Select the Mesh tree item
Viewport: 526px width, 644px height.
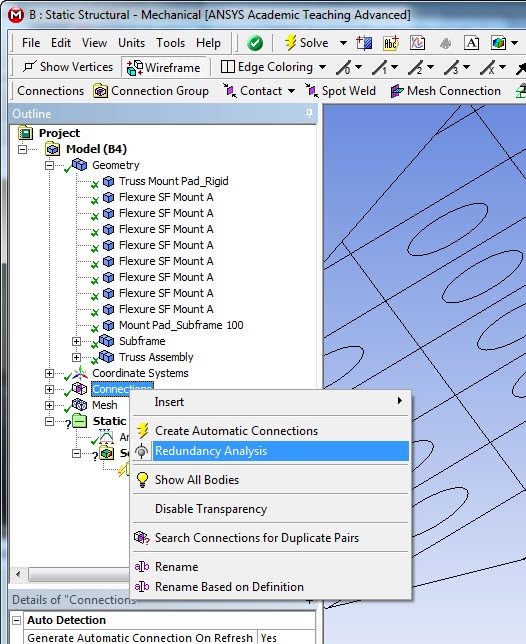[105, 405]
